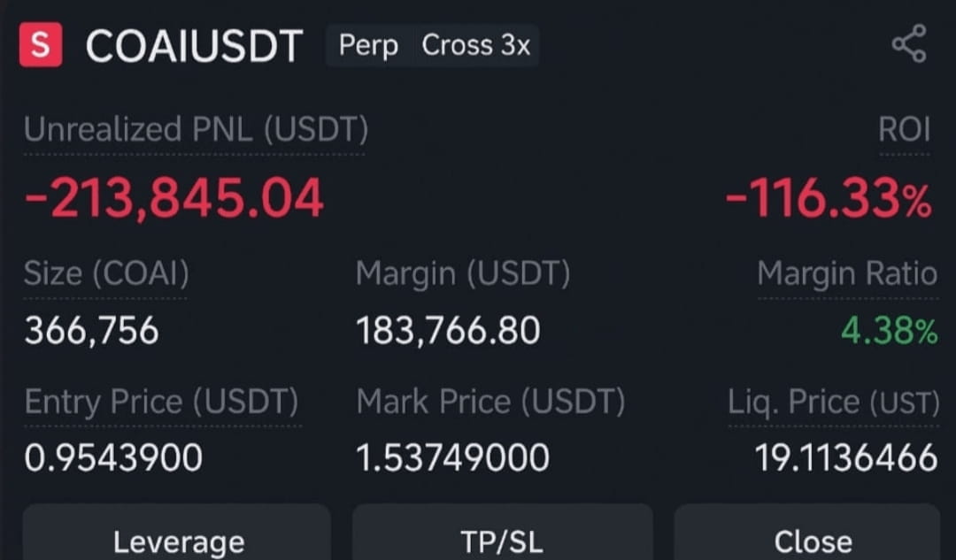
Task: Tap the Size (COAI) label
Action: [106, 273]
